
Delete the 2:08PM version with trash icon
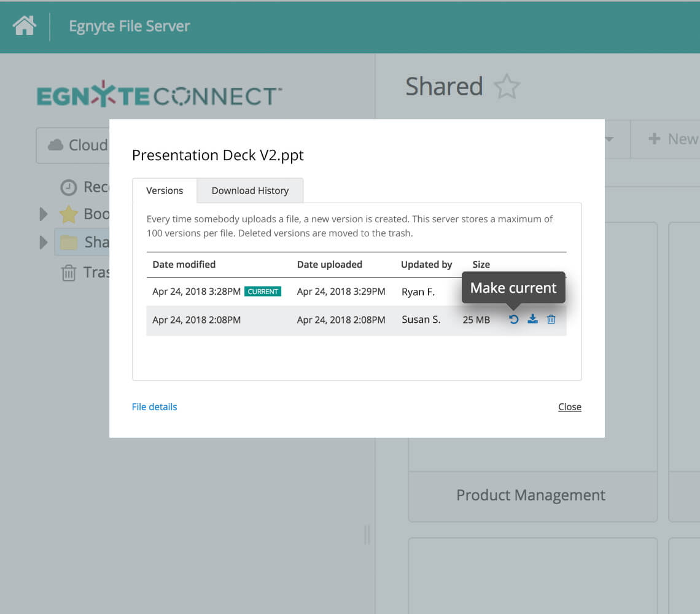551,319
